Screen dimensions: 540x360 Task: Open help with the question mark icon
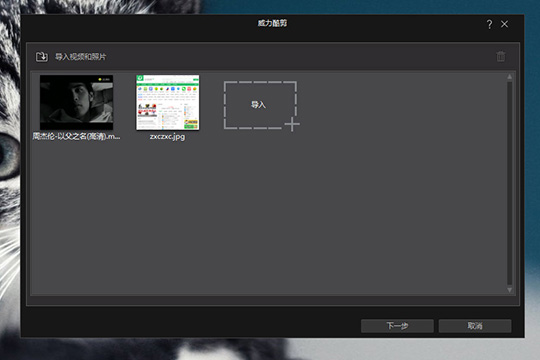(489, 24)
